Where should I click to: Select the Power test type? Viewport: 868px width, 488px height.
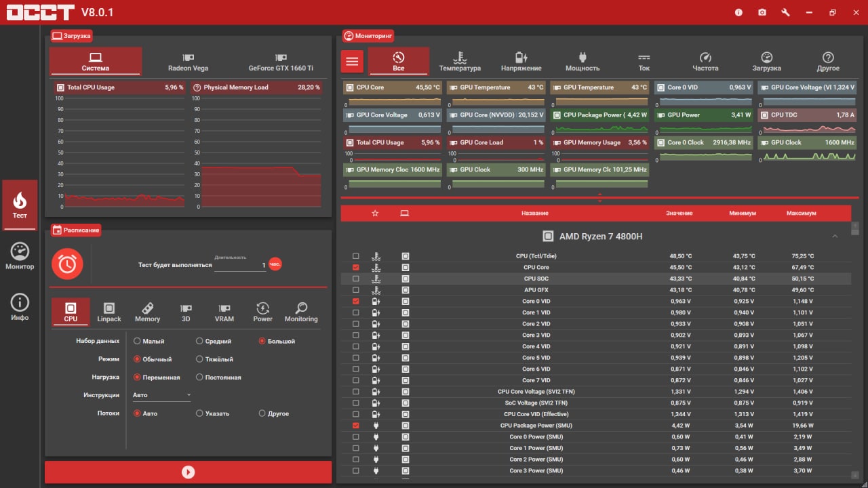click(262, 312)
